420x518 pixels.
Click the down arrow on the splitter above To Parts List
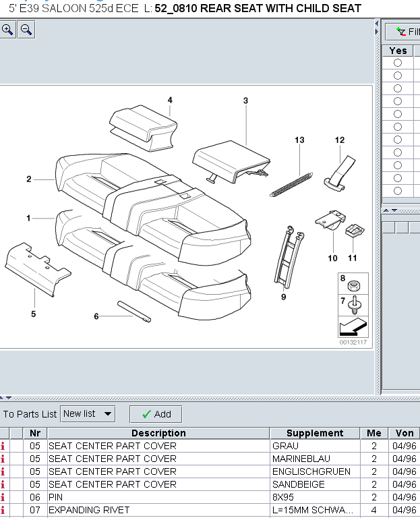(9, 398)
